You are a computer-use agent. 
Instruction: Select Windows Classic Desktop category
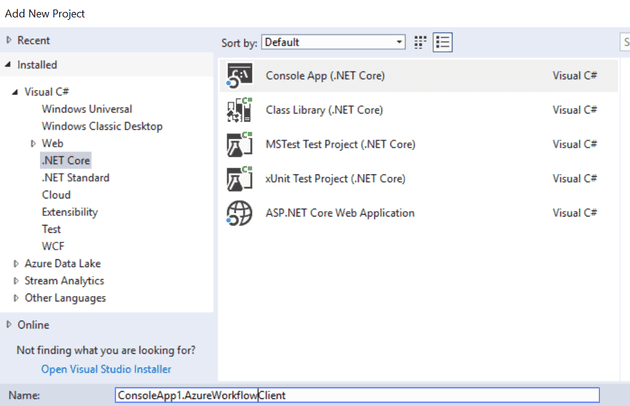(102, 126)
